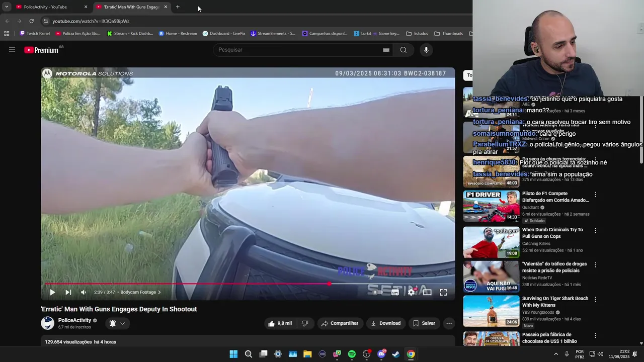The image size is (644, 362).
Task: Open File Explorer from the taskbar
Action: coord(307,354)
